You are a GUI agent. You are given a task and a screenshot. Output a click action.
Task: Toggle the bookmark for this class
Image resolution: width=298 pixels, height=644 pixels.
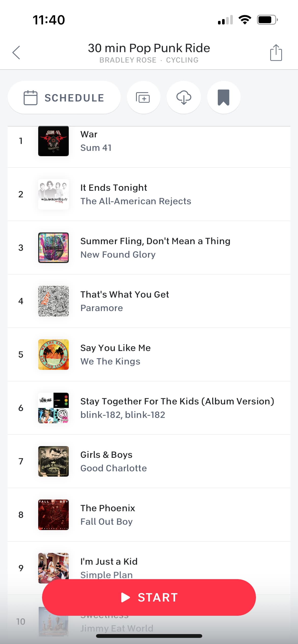(x=223, y=97)
